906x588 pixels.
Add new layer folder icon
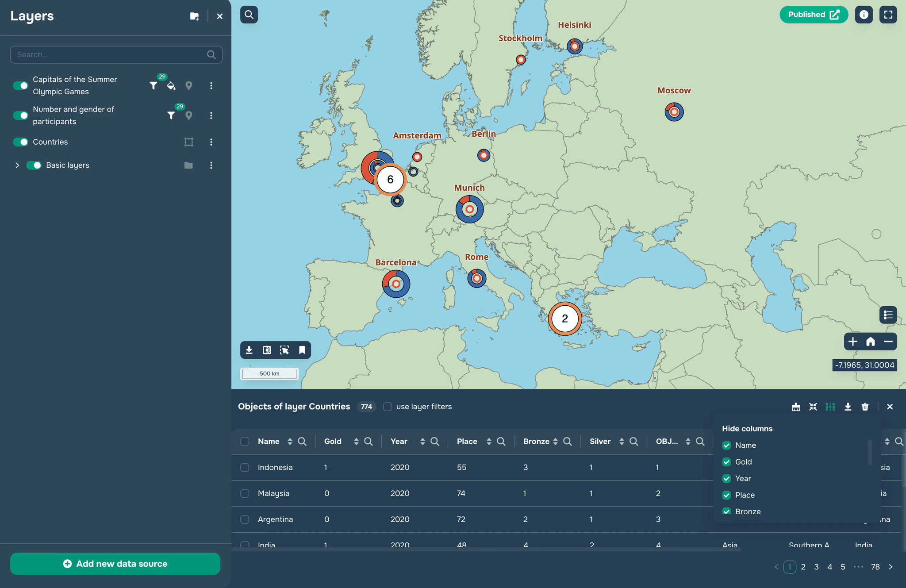click(194, 16)
